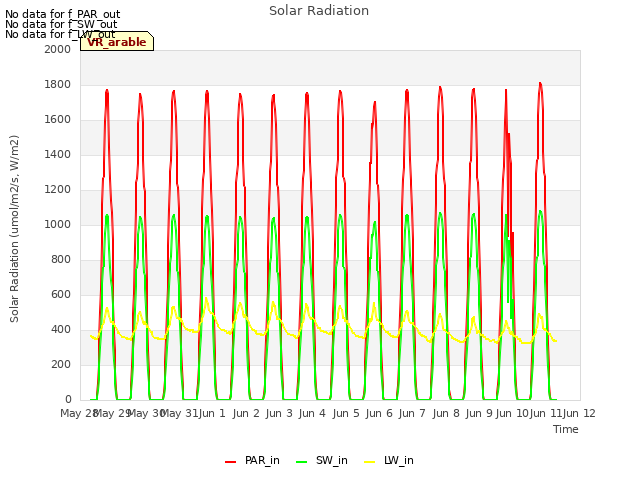This screenshot has width=640, height=480.
Task: Click the PAR_in legend label
Action: 262,460
